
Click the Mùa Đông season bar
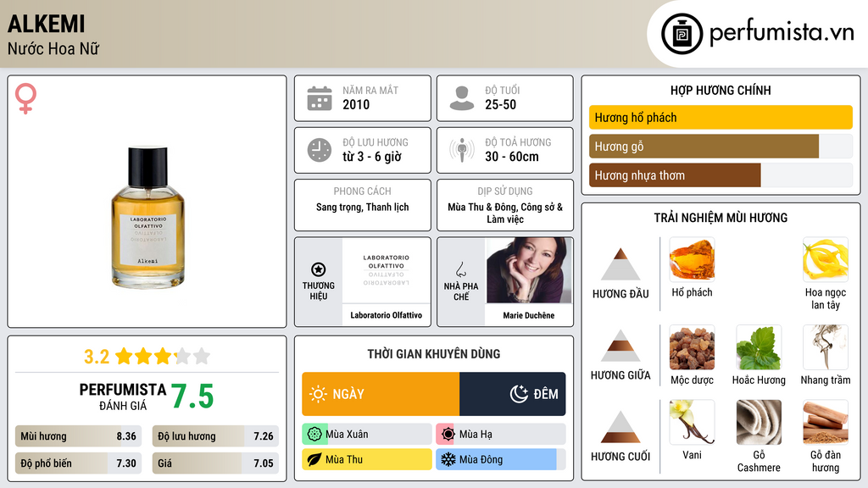click(x=500, y=459)
